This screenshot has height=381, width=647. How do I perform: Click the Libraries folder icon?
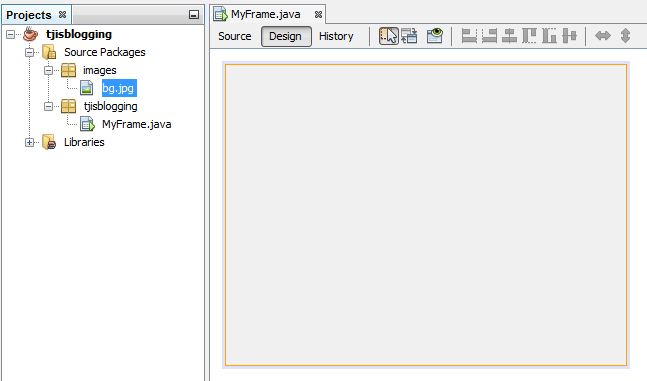pyautogui.click(x=49, y=142)
